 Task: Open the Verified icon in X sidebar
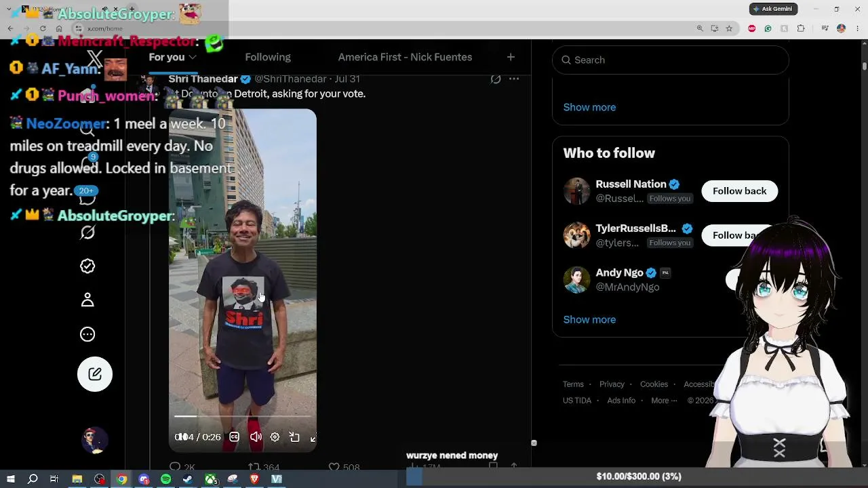click(x=87, y=266)
